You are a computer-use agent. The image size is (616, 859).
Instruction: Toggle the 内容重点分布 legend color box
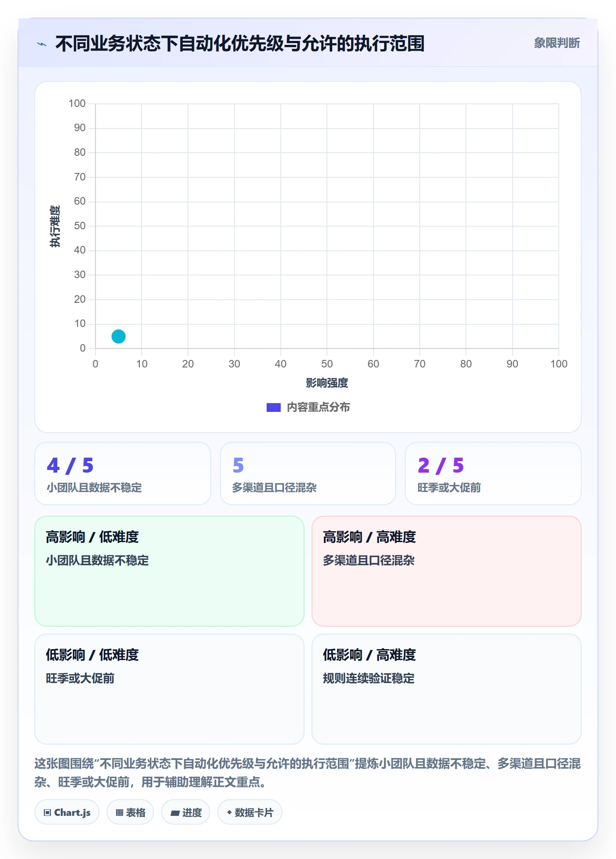point(273,407)
